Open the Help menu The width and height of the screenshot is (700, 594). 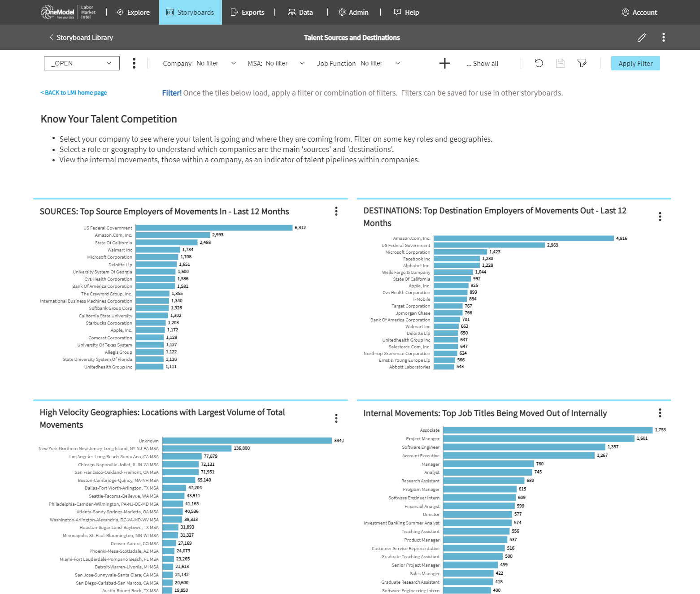coord(406,12)
